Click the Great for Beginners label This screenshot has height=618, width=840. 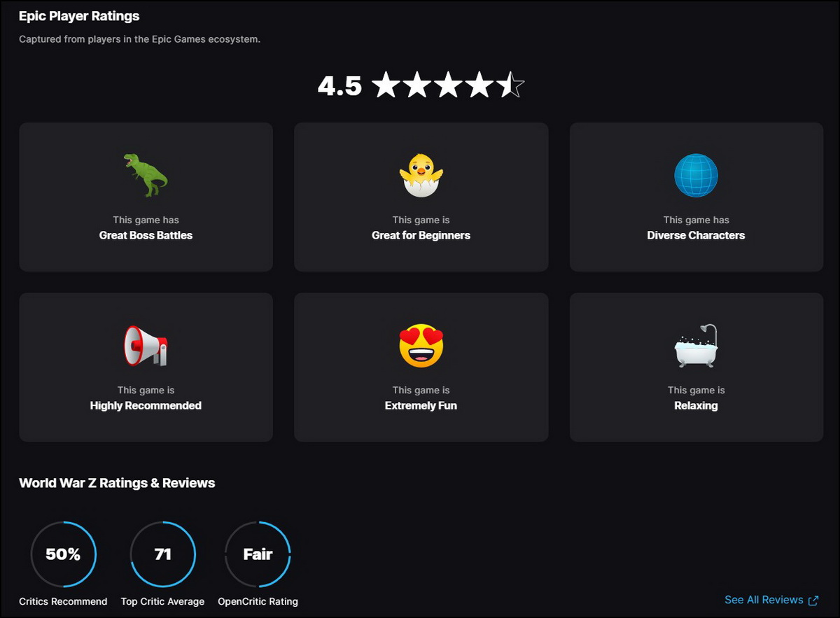[421, 235]
